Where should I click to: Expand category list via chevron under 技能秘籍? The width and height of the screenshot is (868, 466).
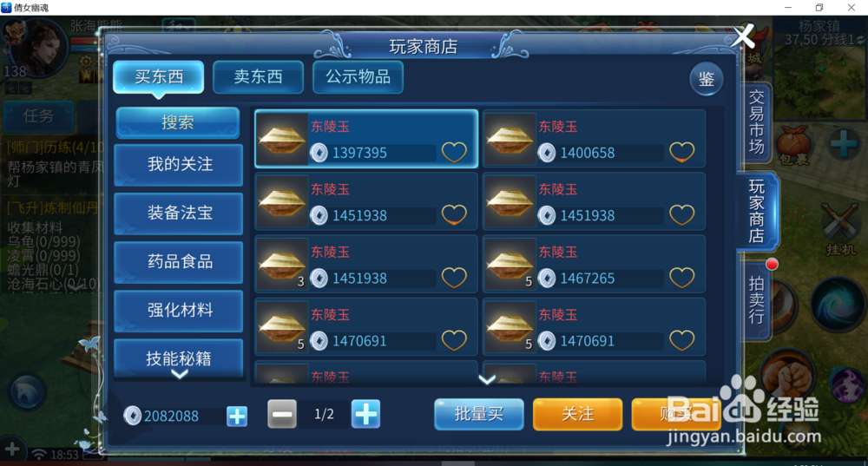[180, 374]
